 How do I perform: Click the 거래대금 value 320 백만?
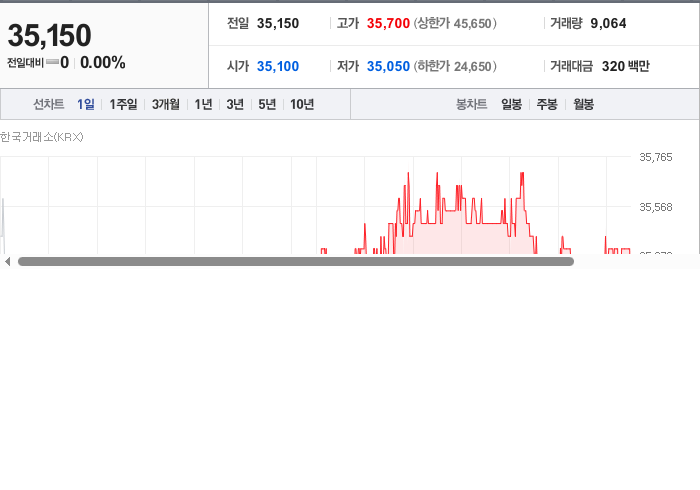(x=625, y=66)
